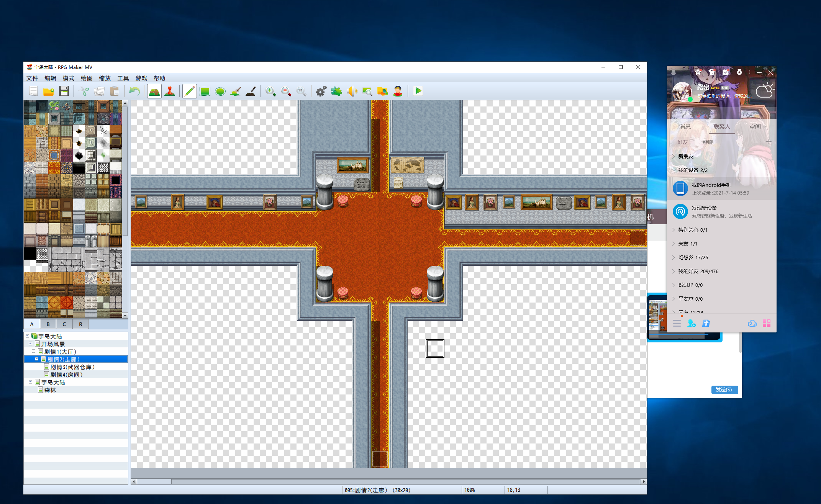The height and width of the screenshot is (504, 821).
Task: Open the Event Searcher icon
Action: click(x=367, y=91)
